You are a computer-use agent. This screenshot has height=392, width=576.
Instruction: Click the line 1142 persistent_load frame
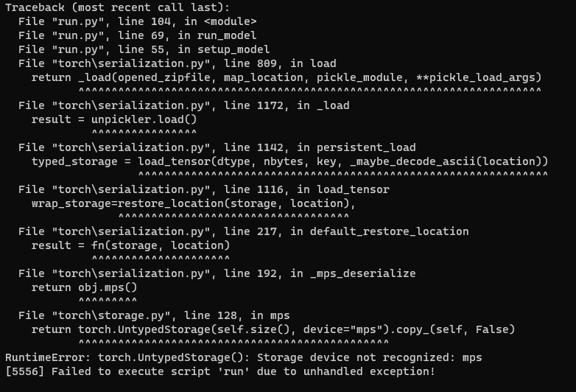click(217, 147)
